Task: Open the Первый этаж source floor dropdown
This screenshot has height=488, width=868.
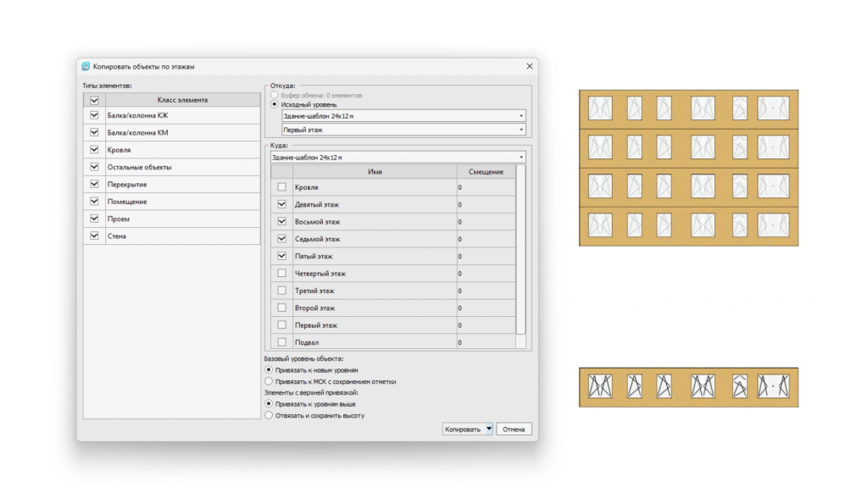Action: (x=520, y=130)
